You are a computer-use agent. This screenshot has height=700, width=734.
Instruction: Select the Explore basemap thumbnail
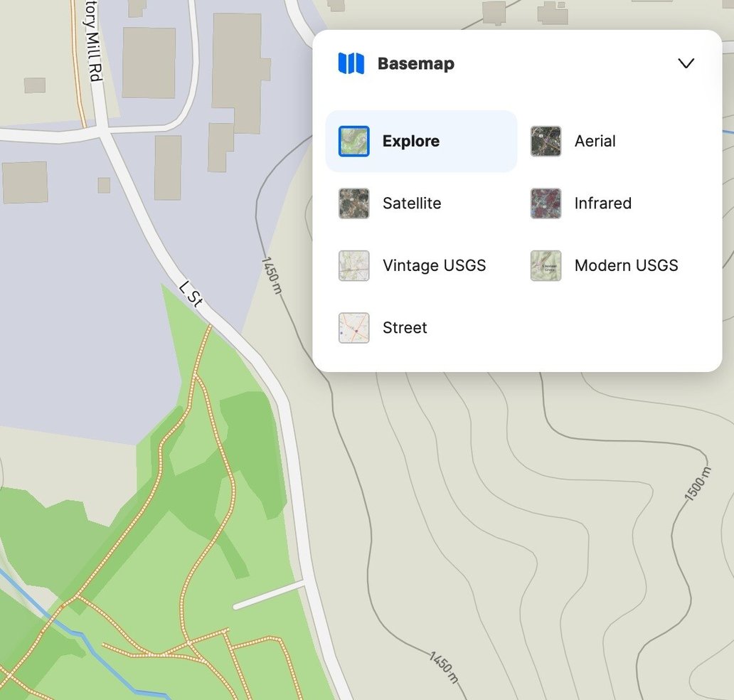(x=353, y=140)
